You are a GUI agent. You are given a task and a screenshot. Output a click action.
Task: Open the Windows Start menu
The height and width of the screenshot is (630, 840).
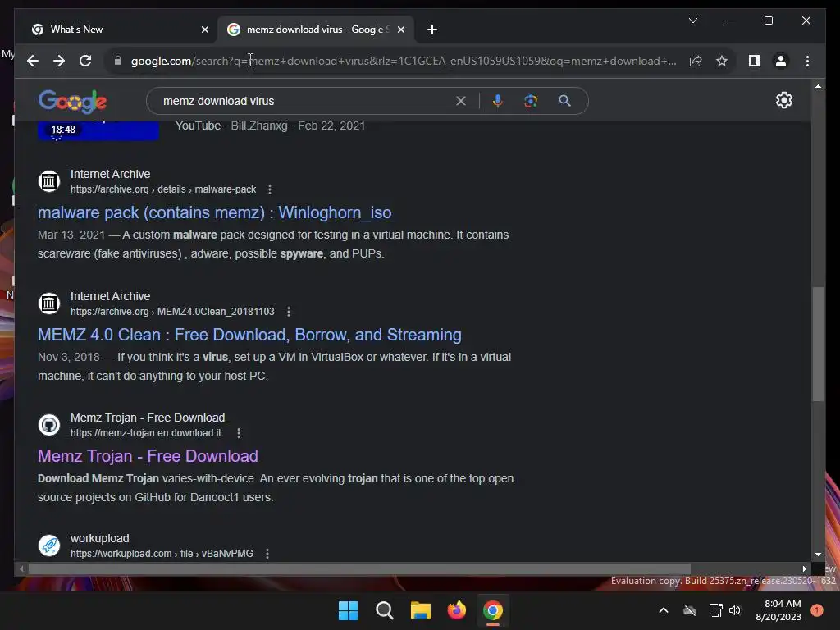348,610
